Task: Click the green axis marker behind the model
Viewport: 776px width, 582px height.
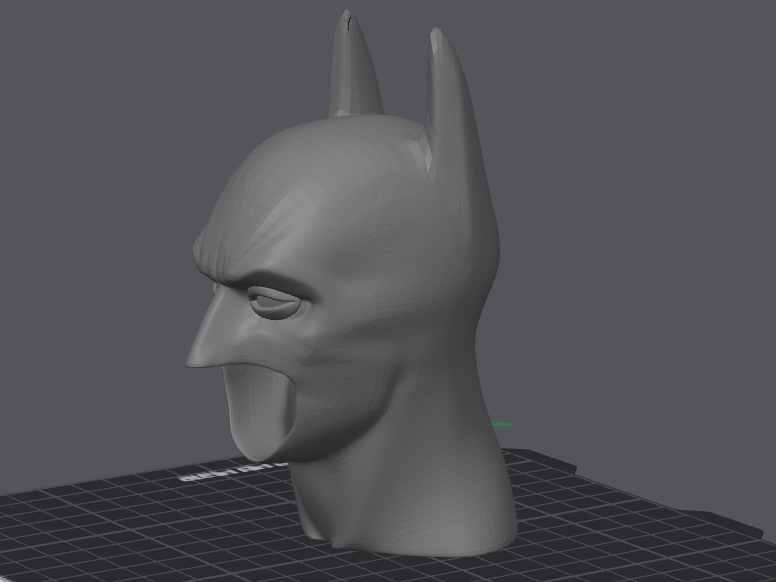Action: click(502, 424)
